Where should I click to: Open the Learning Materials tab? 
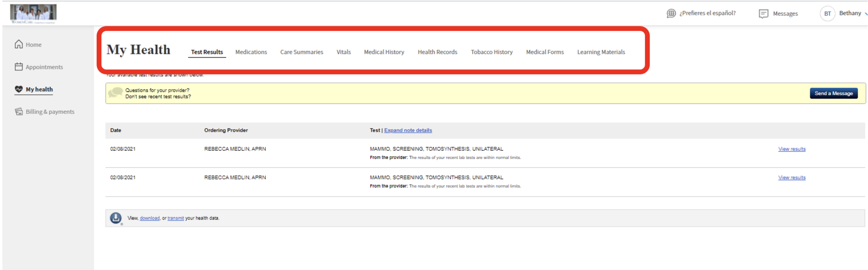point(601,52)
